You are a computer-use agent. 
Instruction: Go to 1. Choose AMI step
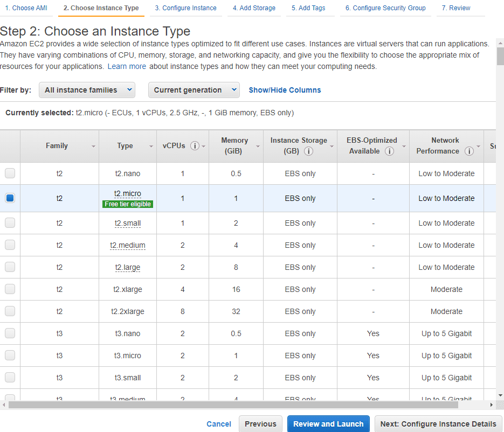tap(26, 8)
